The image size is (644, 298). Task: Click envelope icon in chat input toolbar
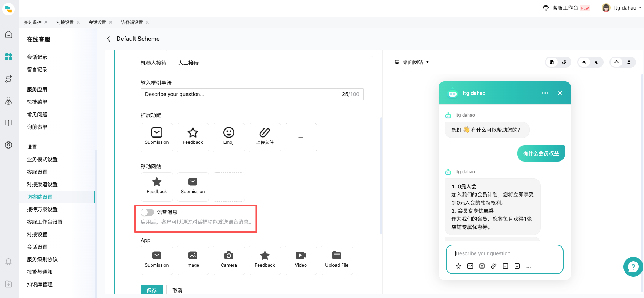click(x=470, y=266)
